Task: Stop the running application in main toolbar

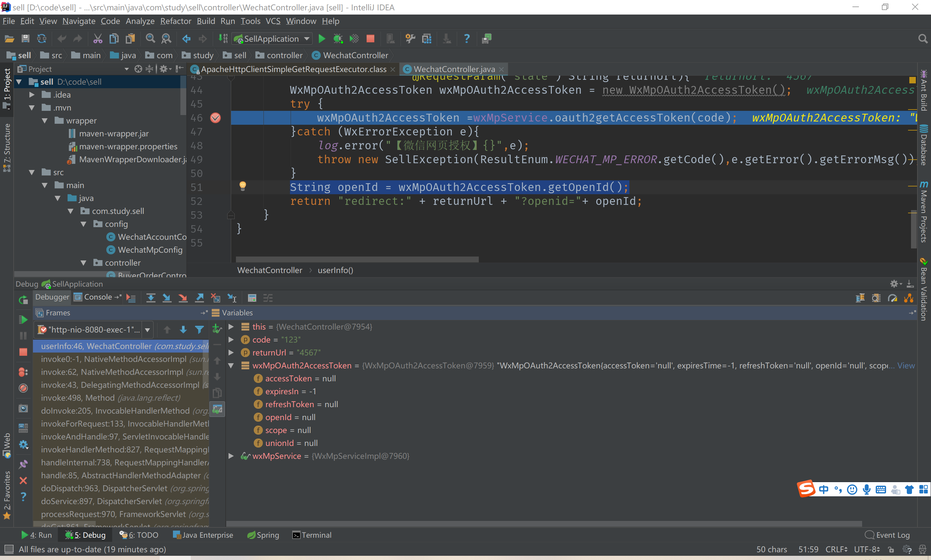Action: click(370, 39)
